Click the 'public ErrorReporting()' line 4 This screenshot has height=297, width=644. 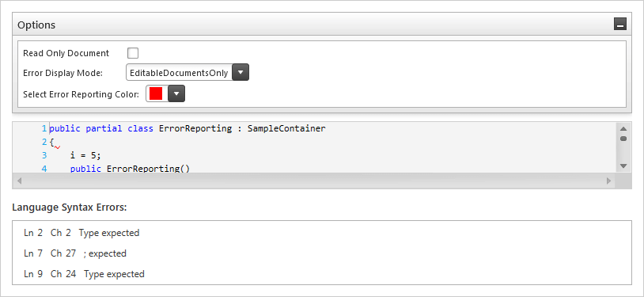pos(130,168)
